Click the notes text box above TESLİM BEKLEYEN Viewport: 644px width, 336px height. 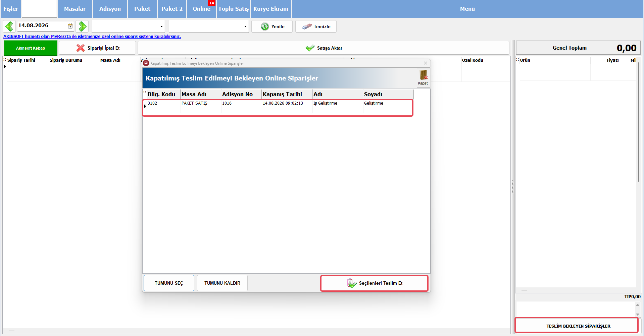pyautogui.click(x=575, y=309)
